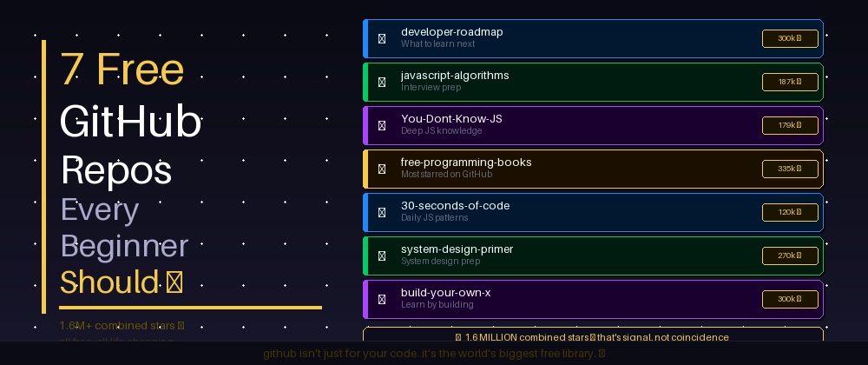Click the 'Every' headline word
The height and width of the screenshot is (365, 868).
click(x=100, y=210)
